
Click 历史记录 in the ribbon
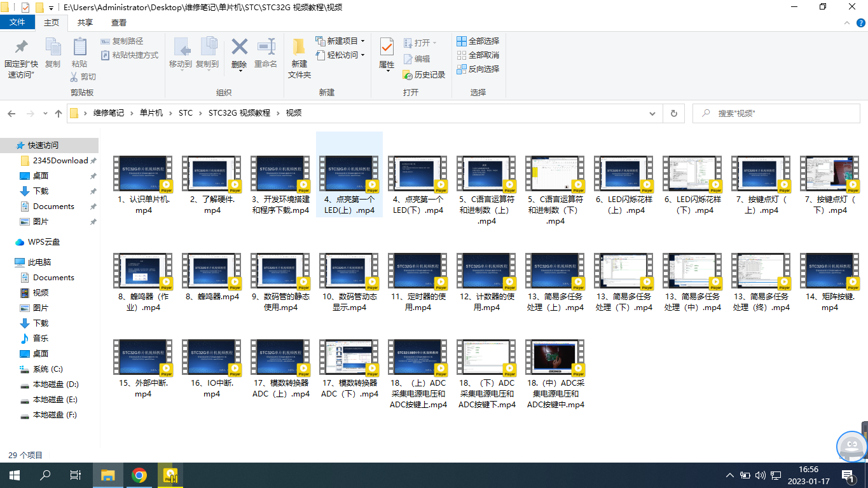[x=424, y=75]
